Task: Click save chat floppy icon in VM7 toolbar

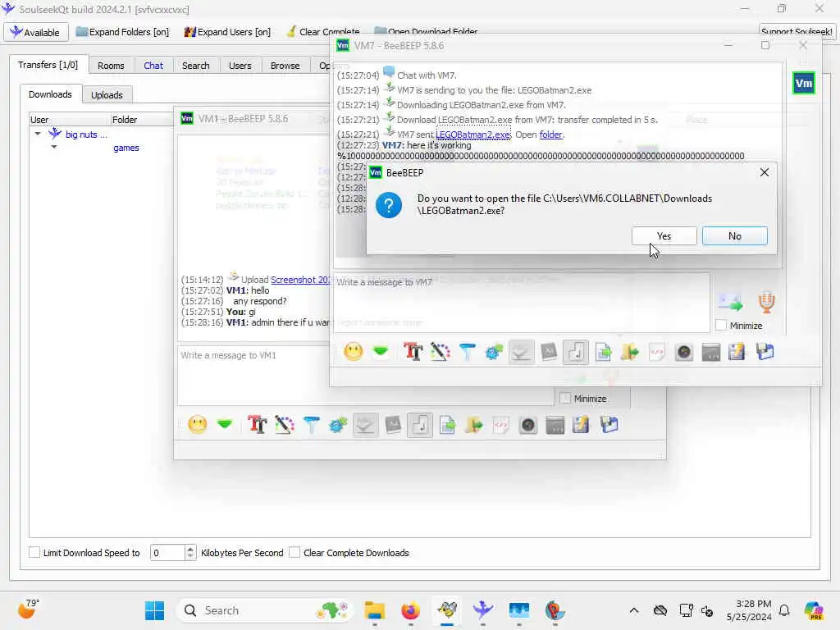Action: click(765, 352)
